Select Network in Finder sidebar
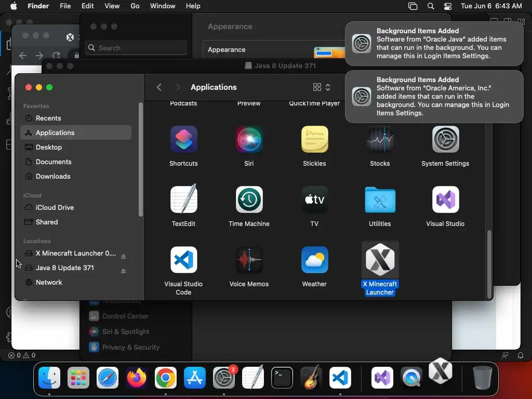 [76, 282]
